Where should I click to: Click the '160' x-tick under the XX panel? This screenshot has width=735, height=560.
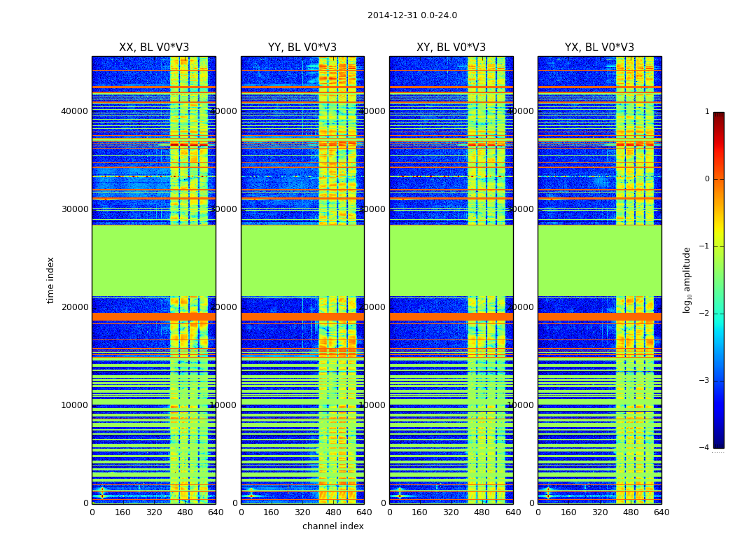coord(122,512)
